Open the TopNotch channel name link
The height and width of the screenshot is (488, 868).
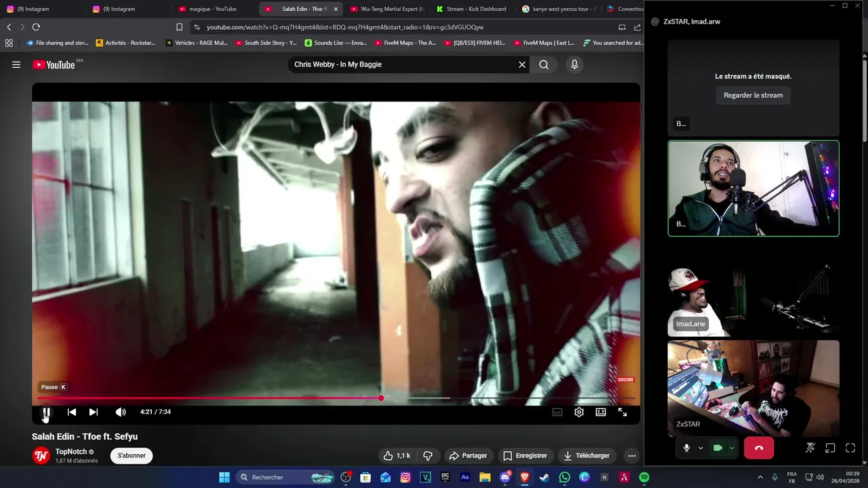(x=71, y=451)
